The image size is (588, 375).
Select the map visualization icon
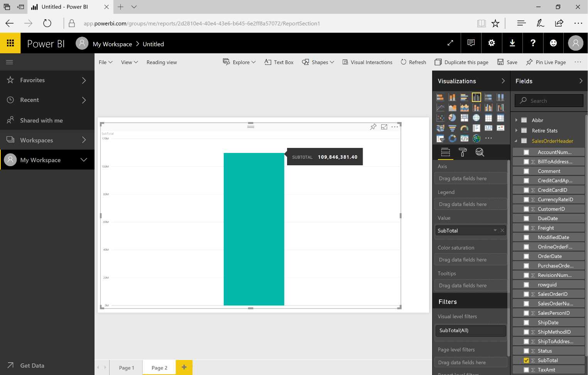pos(476,118)
